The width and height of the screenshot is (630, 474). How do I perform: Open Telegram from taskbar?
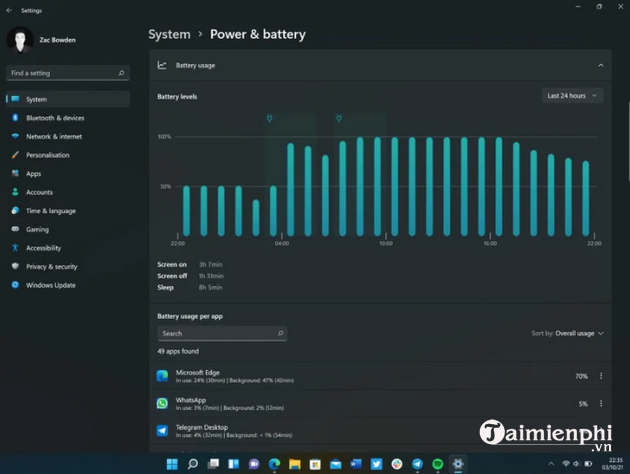[x=417, y=464]
